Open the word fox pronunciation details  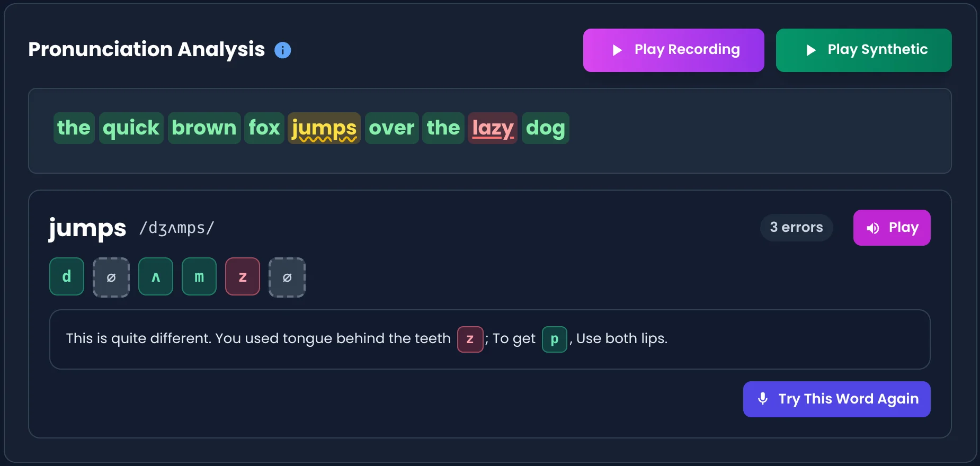tap(264, 128)
